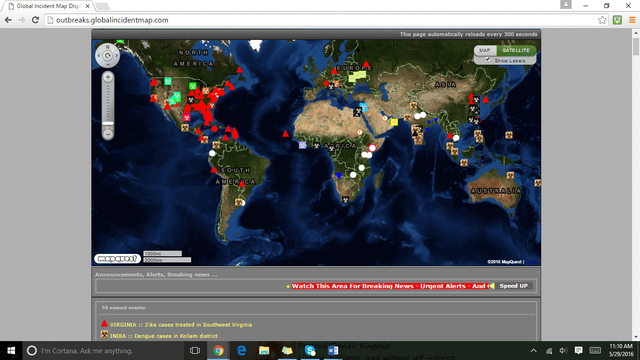Open the teal biohazard marker in northwestern US
The height and width of the screenshot is (360, 640).
click(168, 82)
